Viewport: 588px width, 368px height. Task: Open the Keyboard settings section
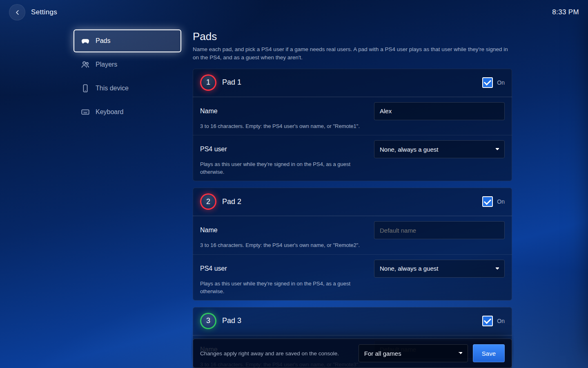pos(127,112)
